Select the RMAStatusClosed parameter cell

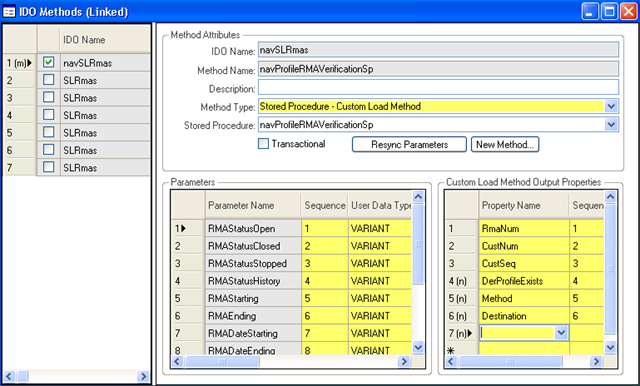253,246
